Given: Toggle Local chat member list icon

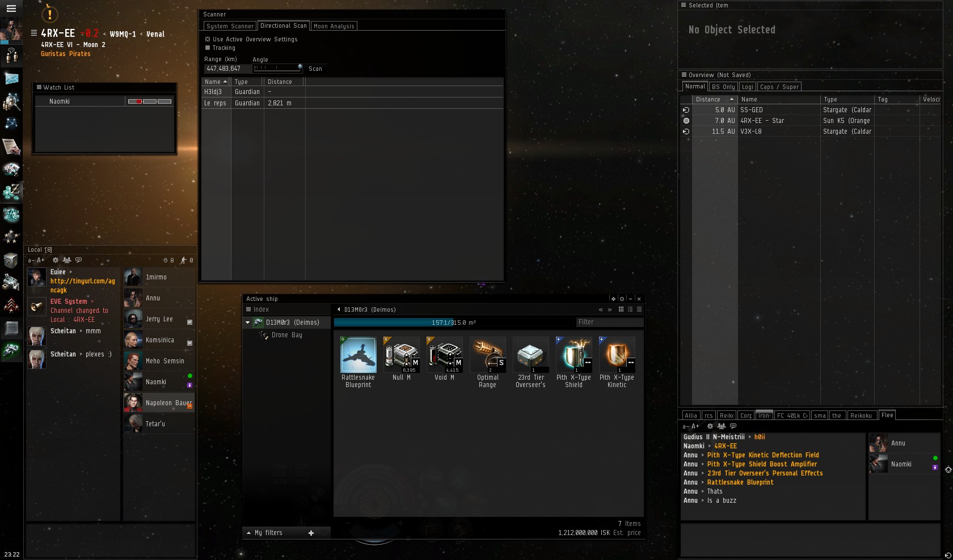Looking at the screenshot, I should (67, 260).
